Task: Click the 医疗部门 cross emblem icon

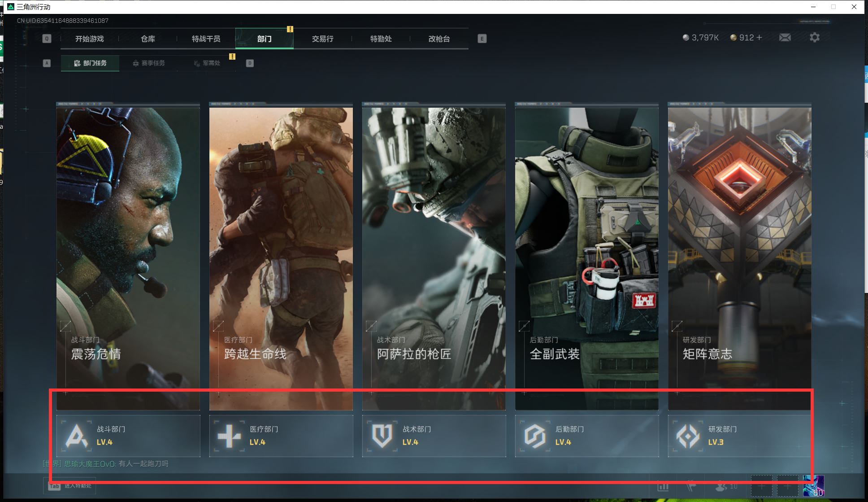Action: click(x=229, y=436)
